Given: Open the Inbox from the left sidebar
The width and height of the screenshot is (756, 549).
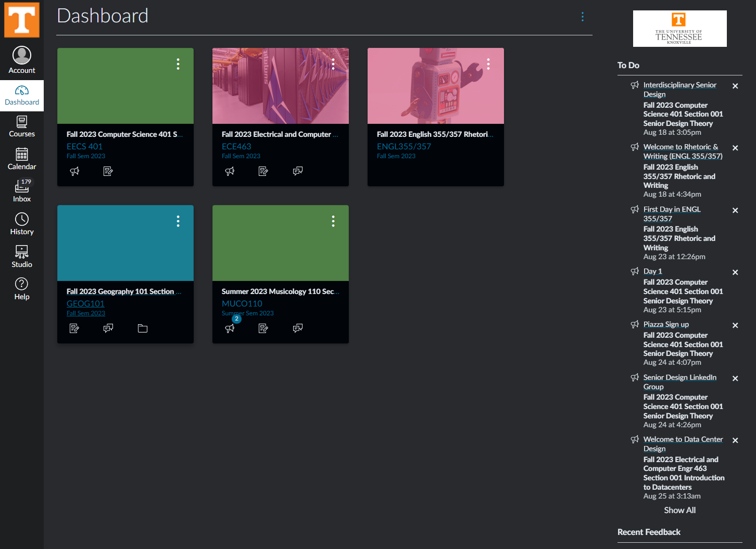Looking at the screenshot, I should (x=21, y=190).
